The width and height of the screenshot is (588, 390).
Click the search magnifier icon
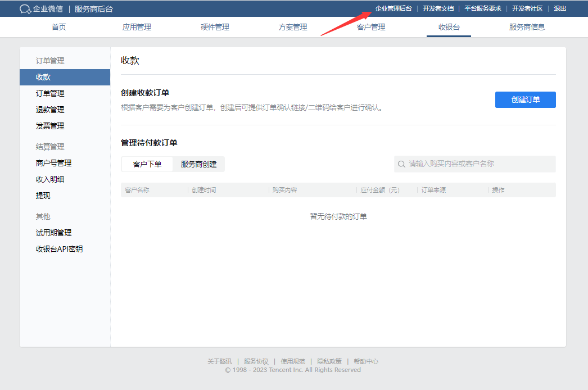(x=401, y=164)
